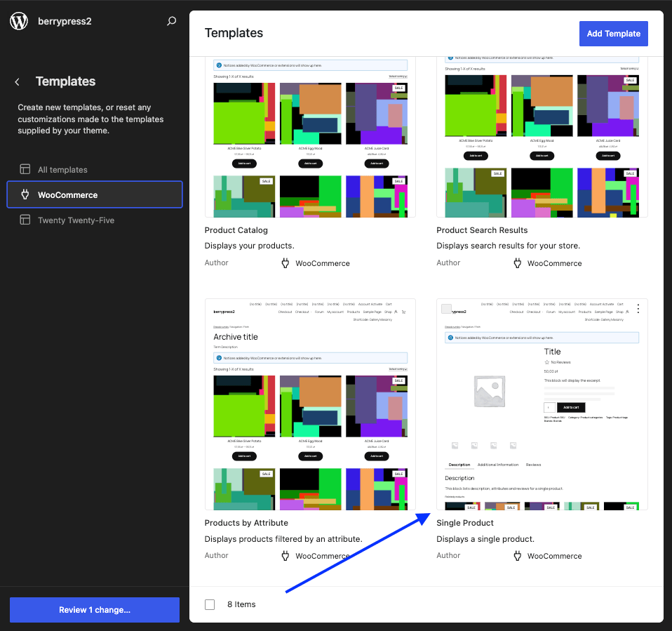Click the plug icon for Product Catalog author
Image resolution: width=672 pixels, height=631 pixels.
285,263
